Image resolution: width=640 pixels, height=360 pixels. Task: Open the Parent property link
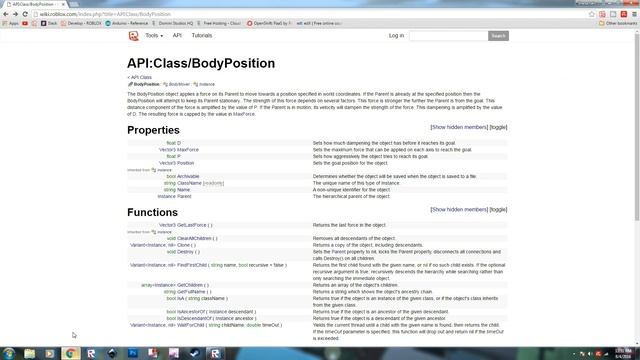coord(184,196)
